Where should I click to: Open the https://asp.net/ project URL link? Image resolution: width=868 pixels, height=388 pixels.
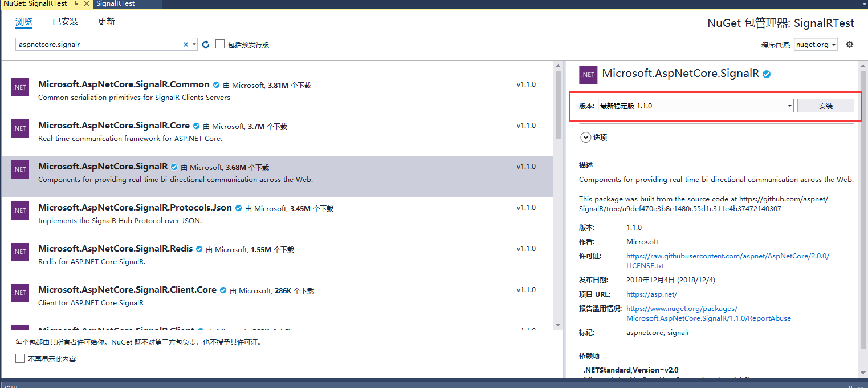[651, 294]
